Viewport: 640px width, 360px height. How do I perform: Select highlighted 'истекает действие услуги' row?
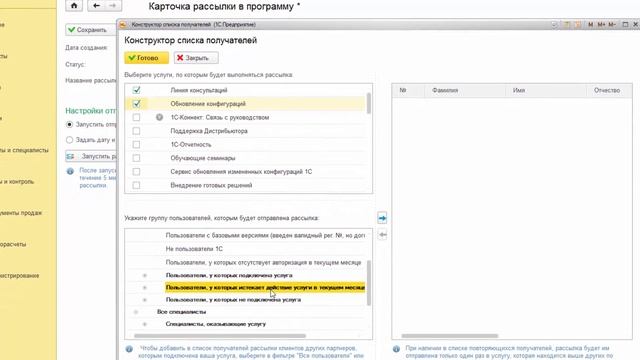click(265, 288)
